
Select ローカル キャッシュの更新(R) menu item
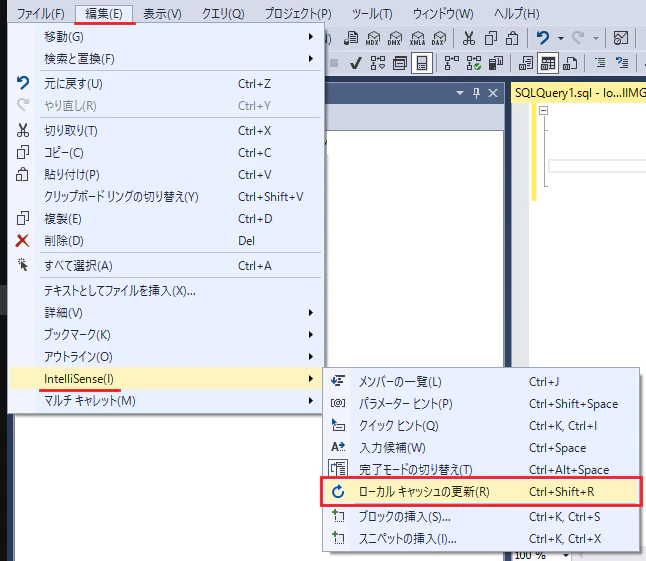[x=481, y=492]
